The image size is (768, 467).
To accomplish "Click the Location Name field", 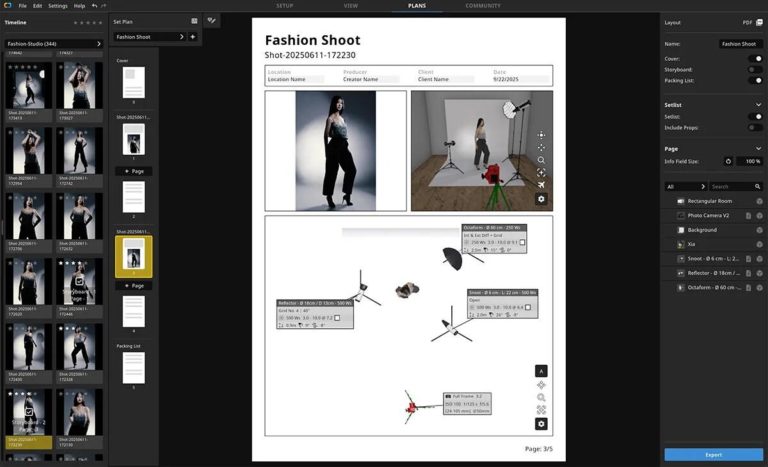I will coord(295,79).
